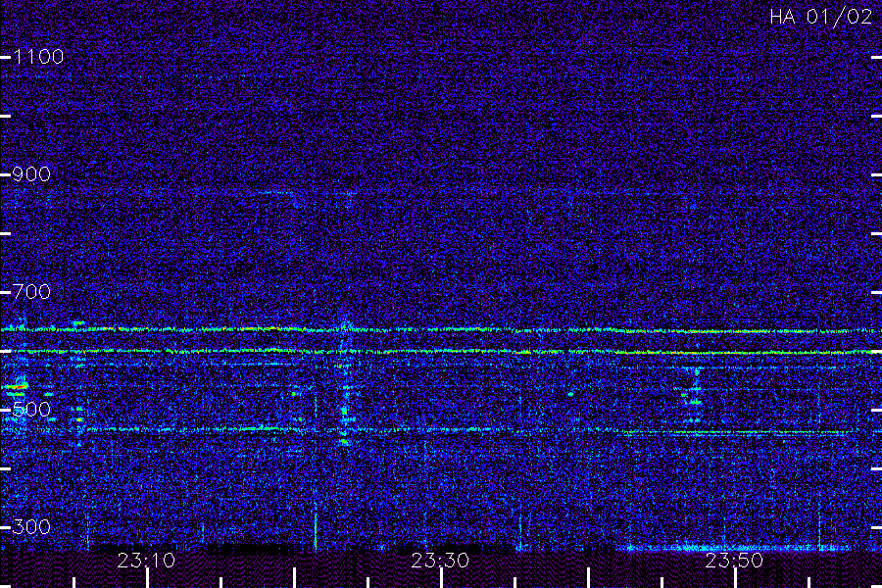Click the 500 frequency axis label

[31, 409]
